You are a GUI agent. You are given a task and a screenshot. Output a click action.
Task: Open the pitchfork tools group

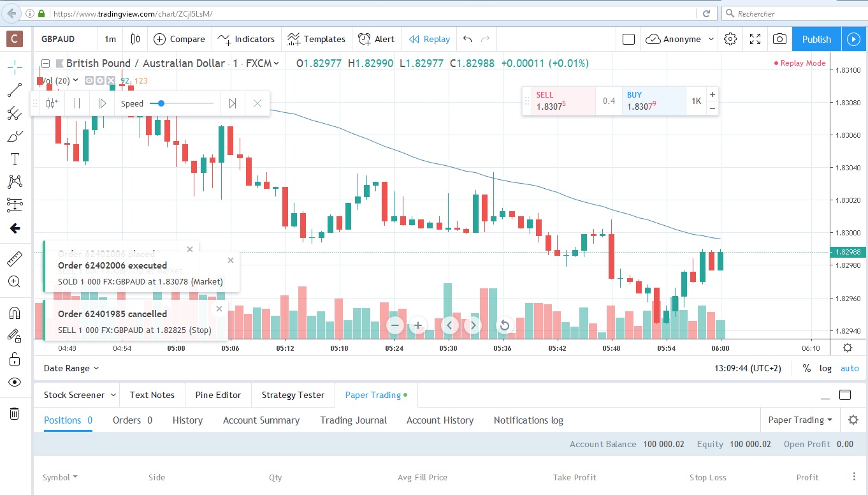point(14,114)
